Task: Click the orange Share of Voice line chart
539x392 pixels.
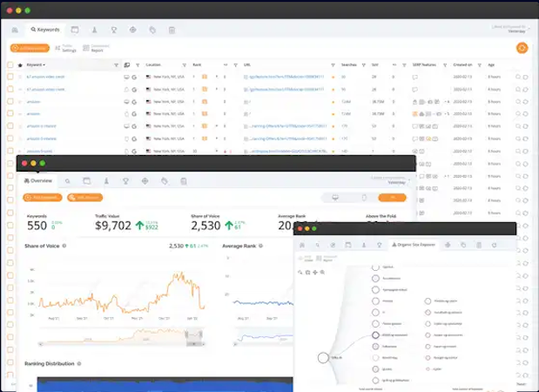Action: coord(122,294)
